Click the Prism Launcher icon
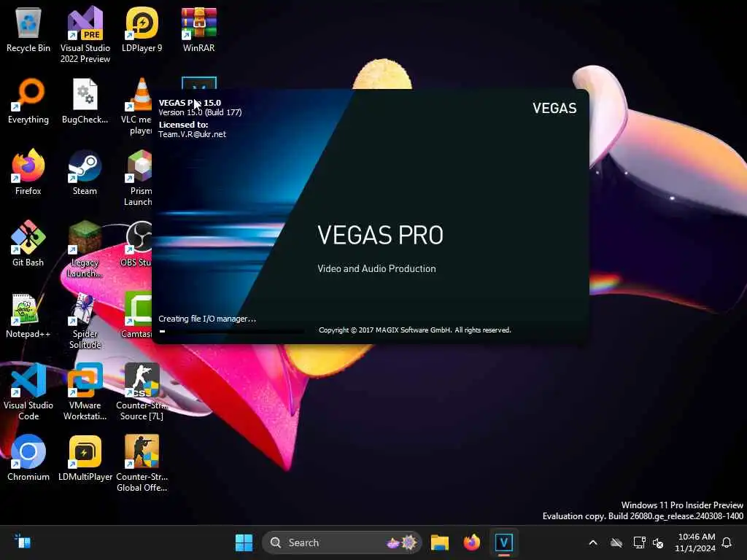747x560 pixels. pyautogui.click(x=139, y=177)
